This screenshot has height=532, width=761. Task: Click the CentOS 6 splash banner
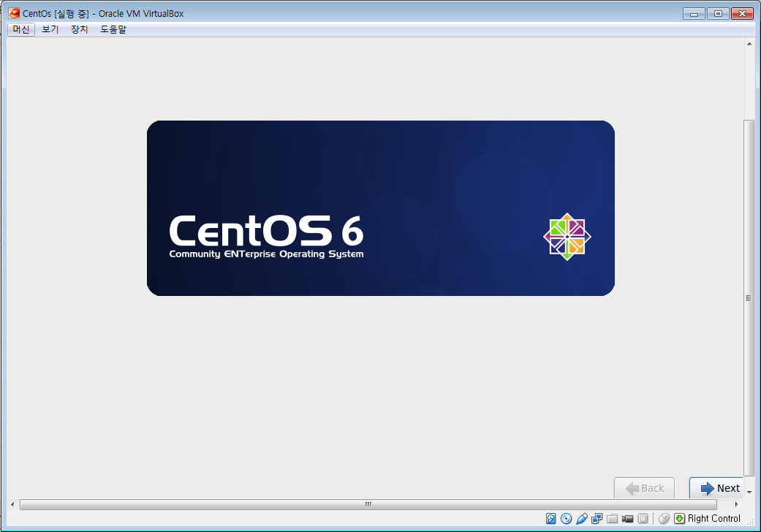click(380, 208)
